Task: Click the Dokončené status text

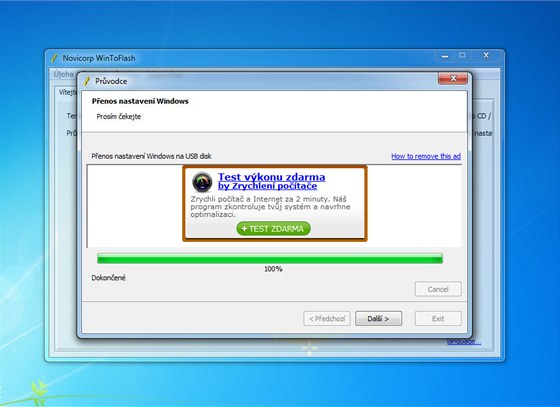Action: pyautogui.click(x=109, y=278)
